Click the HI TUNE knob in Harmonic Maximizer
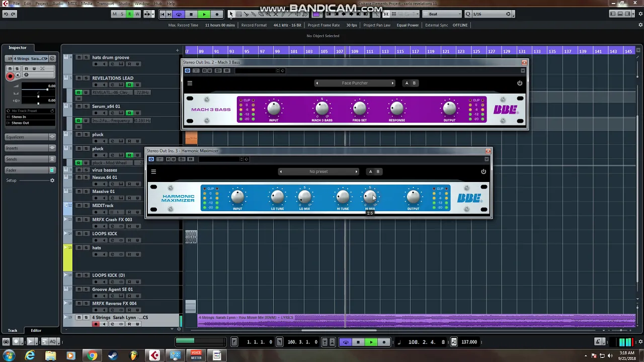The image size is (644, 362). pyautogui.click(x=343, y=197)
